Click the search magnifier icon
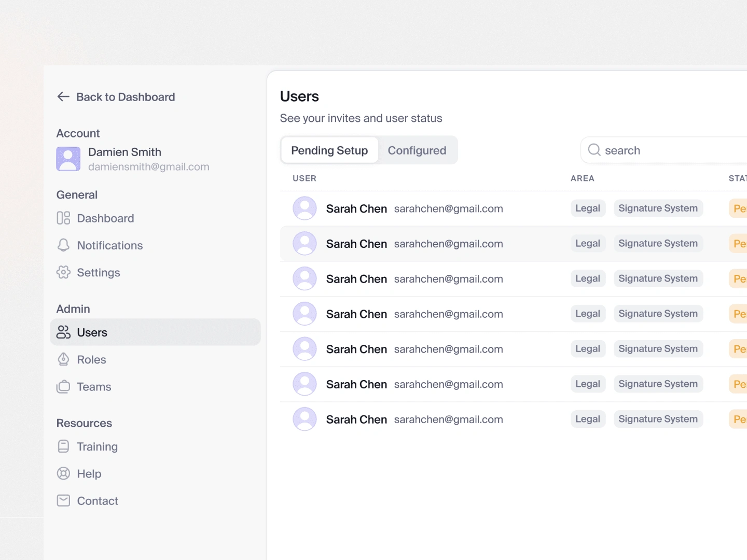747x560 pixels. [x=594, y=150]
